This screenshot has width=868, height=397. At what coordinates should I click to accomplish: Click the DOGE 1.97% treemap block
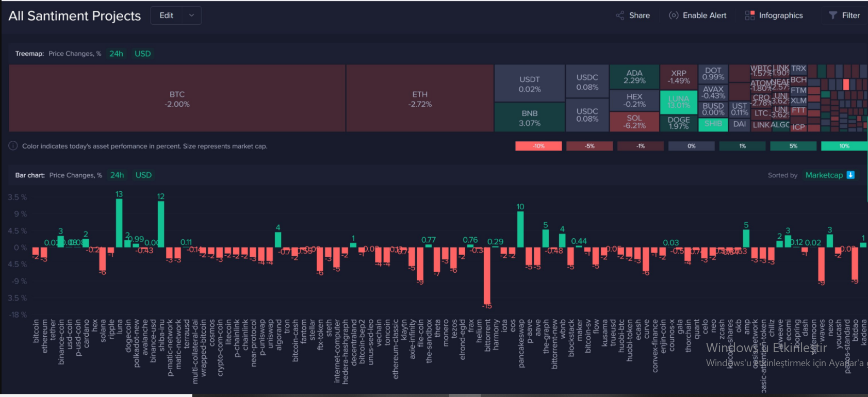tap(679, 123)
